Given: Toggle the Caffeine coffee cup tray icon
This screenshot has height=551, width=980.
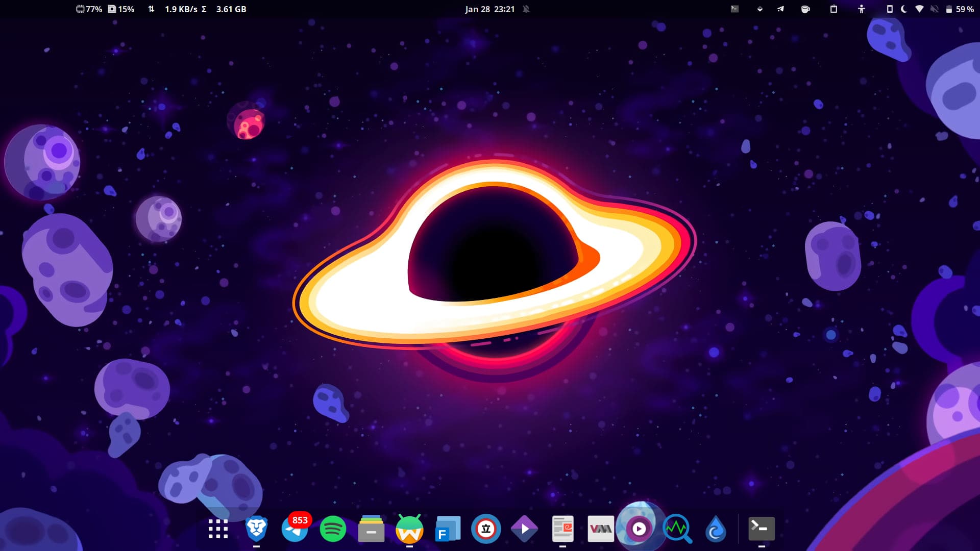Looking at the screenshot, I should (805, 9).
